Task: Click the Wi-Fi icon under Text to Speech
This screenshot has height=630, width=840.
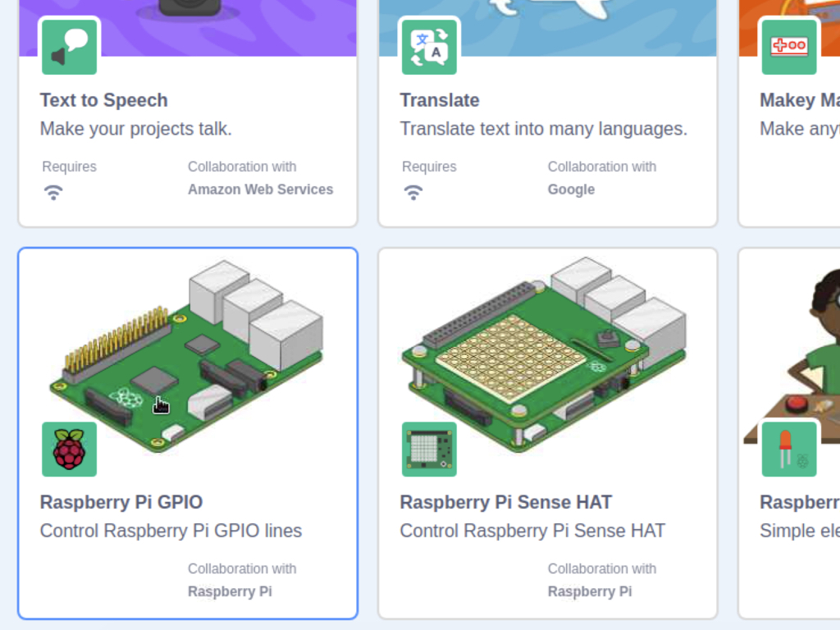Action: tap(53, 192)
